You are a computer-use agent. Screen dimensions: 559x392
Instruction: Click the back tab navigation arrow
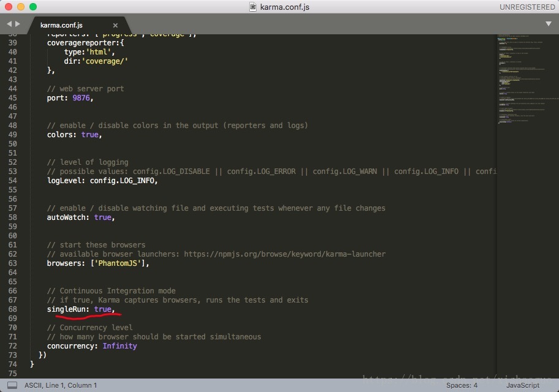[x=9, y=24]
